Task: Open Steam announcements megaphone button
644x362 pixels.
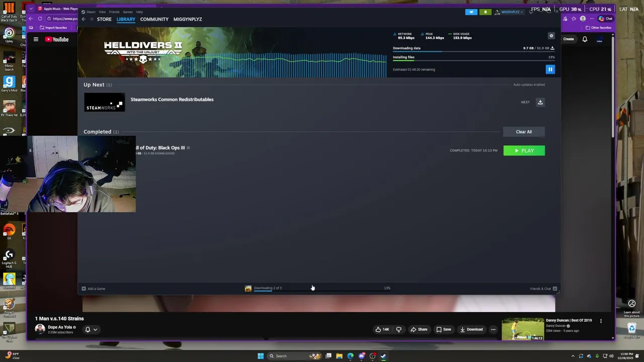Action: (x=471, y=12)
